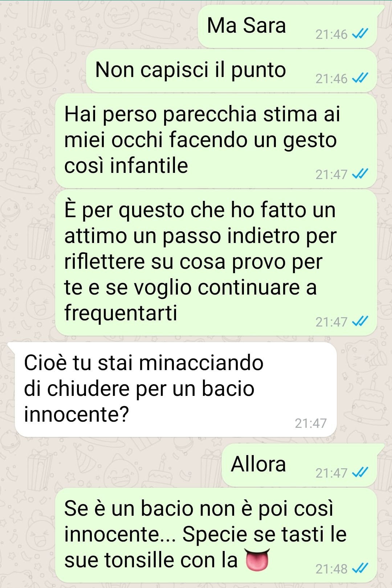The image size is (392, 588).
Task: Click the blue double-check on 'così infantile' message
Action: click(x=360, y=174)
